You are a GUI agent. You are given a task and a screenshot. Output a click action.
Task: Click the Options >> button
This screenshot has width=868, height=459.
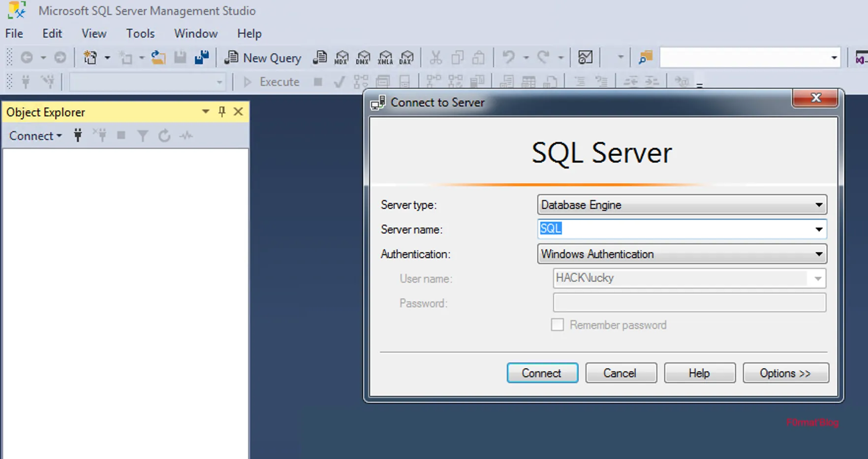point(785,373)
